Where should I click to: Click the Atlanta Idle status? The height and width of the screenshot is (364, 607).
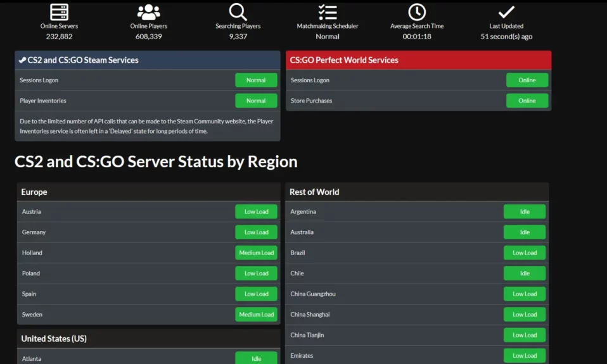coord(256,358)
